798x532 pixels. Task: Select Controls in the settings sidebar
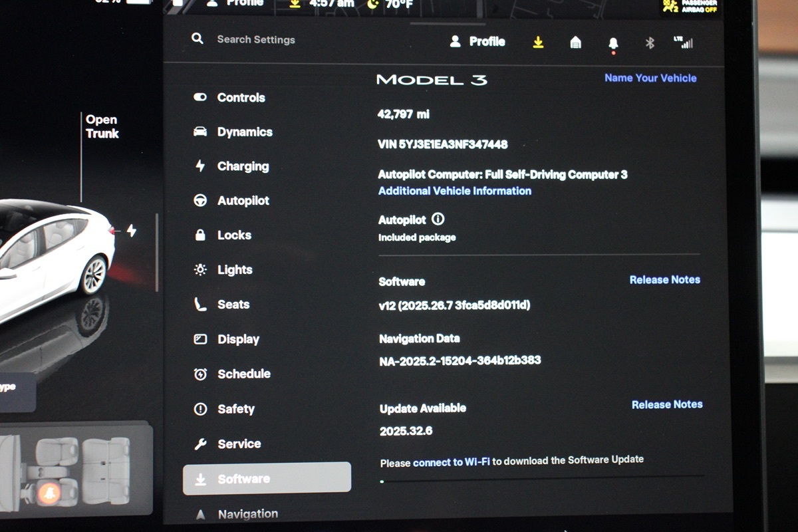pyautogui.click(x=240, y=97)
